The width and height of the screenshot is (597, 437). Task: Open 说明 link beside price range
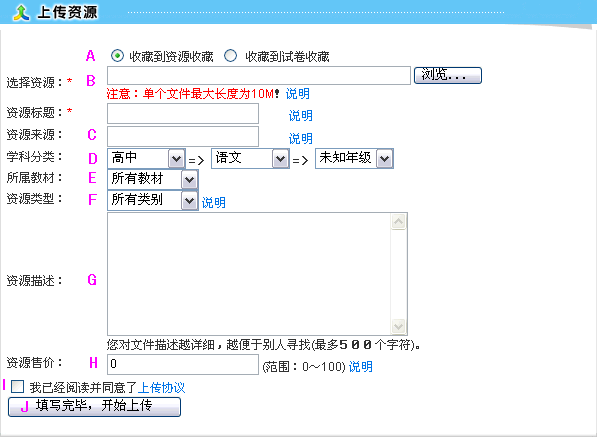point(361,367)
